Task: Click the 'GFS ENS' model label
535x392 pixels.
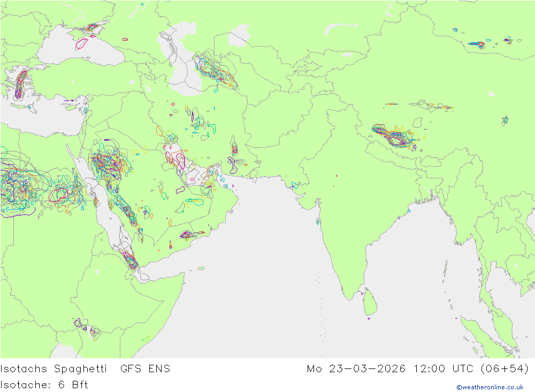Action: click(145, 369)
